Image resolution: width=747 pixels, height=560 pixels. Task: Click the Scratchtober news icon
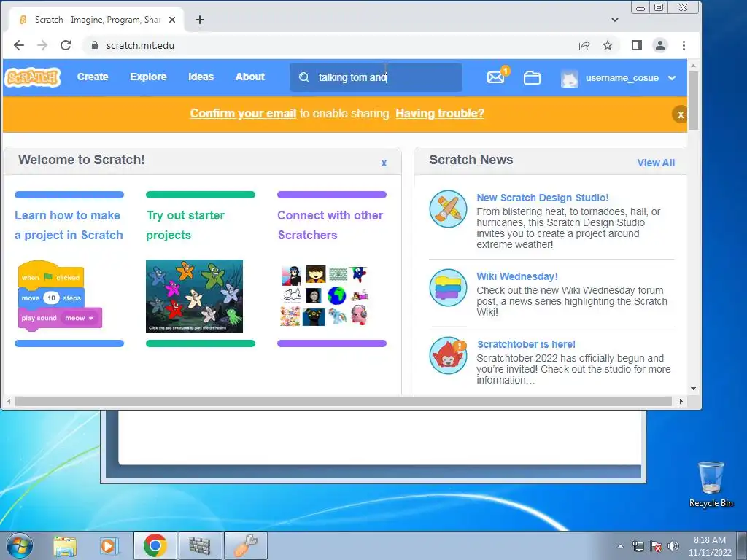[x=448, y=355]
